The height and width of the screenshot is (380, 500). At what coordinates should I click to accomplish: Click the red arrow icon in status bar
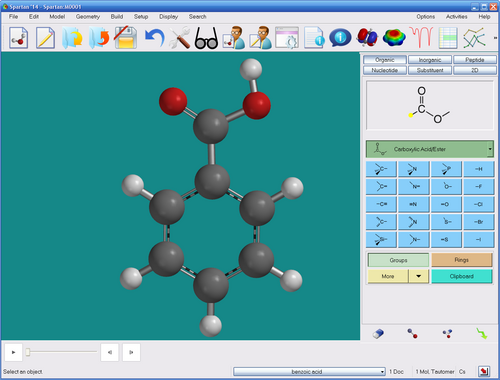tap(484, 371)
